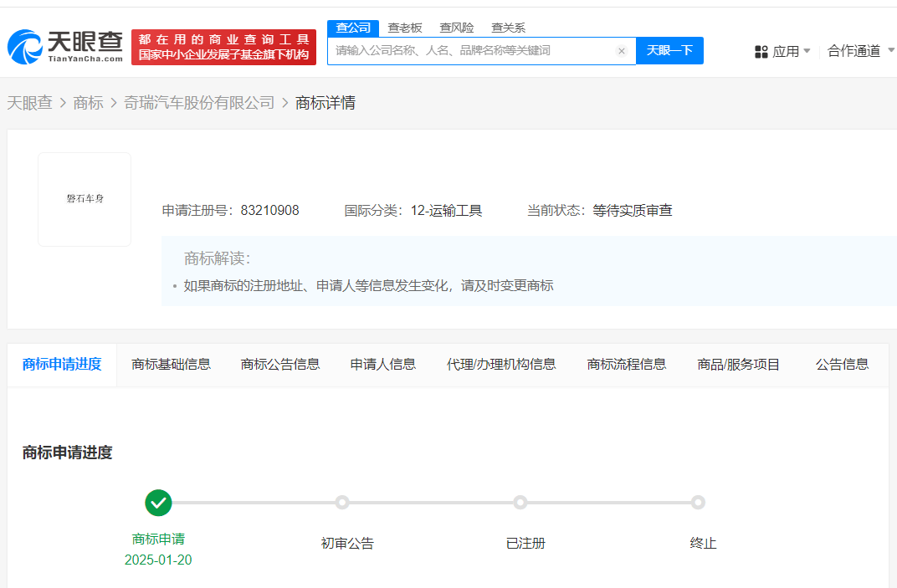Switch to 商品/服务项目 tab
897x588 pixels.
(x=739, y=365)
